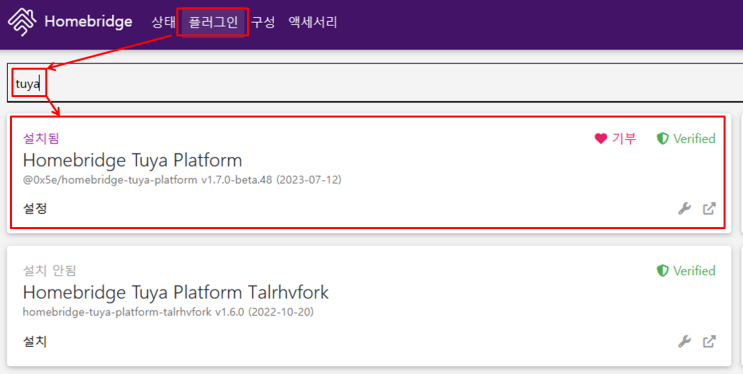The width and height of the screenshot is (743, 374).
Task: Select homebridge-tuya-platform-talrhvfork v1.6.0 text
Action: (x=168, y=313)
